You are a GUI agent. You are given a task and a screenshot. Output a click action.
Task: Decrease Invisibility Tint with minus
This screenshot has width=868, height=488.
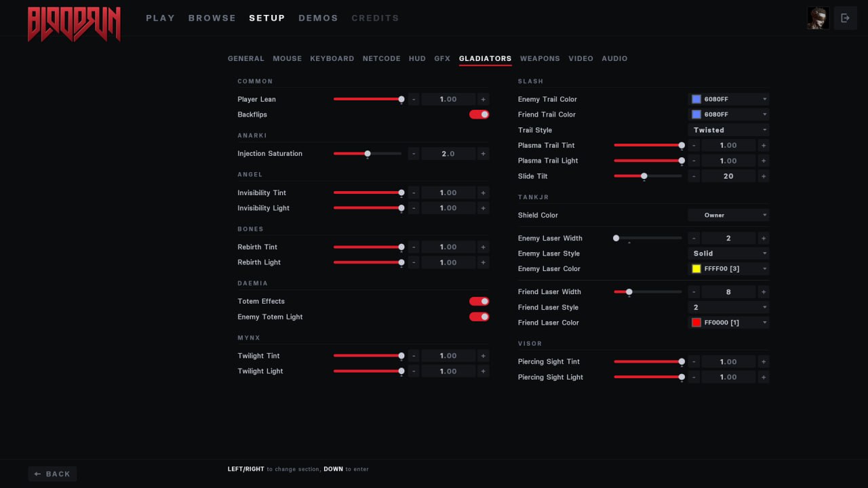(414, 193)
